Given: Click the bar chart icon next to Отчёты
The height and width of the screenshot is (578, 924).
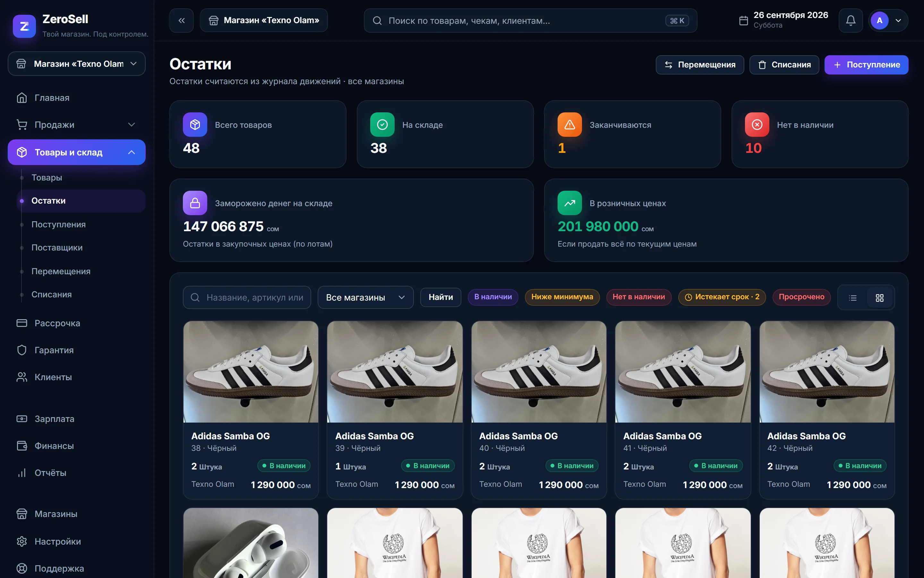Looking at the screenshot, I should 22,473.
